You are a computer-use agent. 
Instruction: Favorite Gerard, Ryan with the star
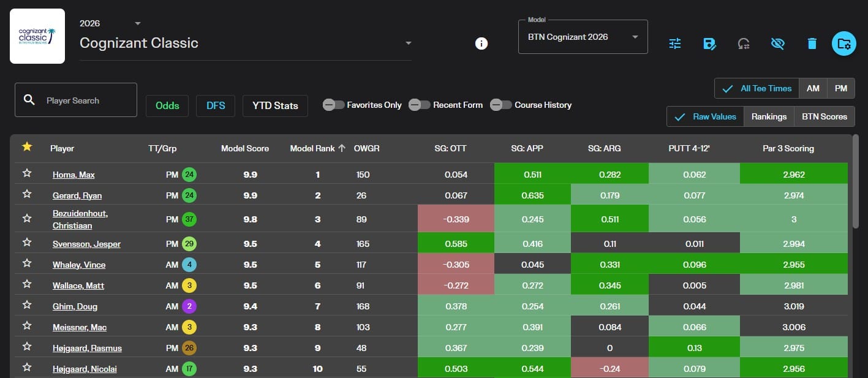click(27, 195)
